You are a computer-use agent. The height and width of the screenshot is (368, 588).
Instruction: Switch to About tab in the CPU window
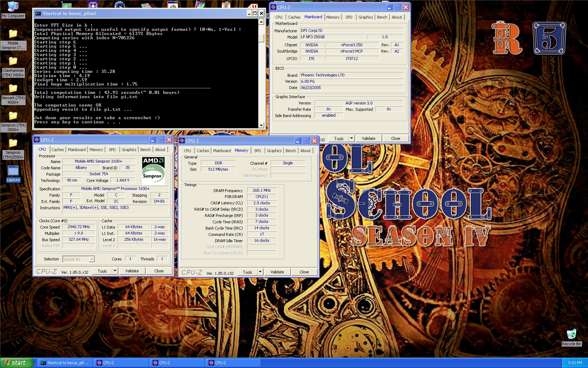pyautogui.click(x=160, y=150)
